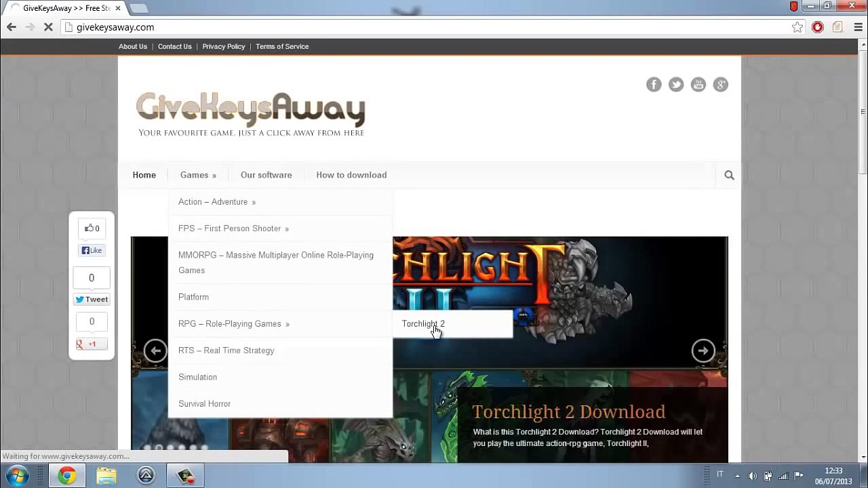Click the IT language indicator

point(719,474)
